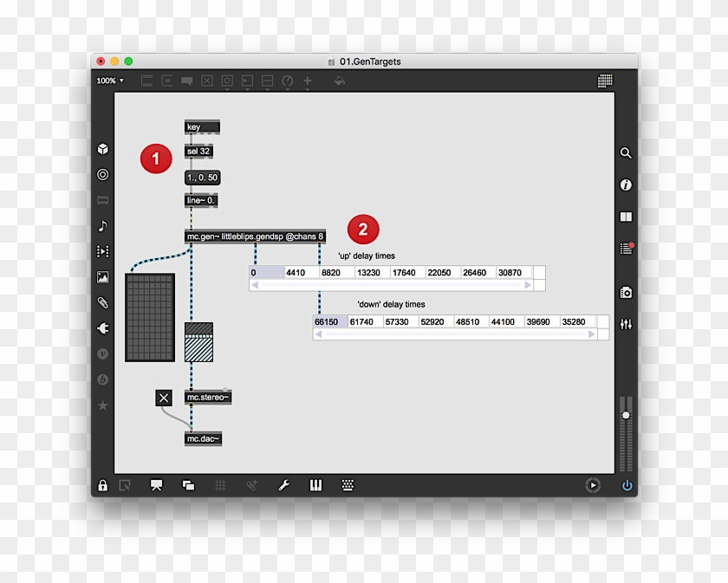
Task: Open the reference book icon
Action: click(626, 217)
